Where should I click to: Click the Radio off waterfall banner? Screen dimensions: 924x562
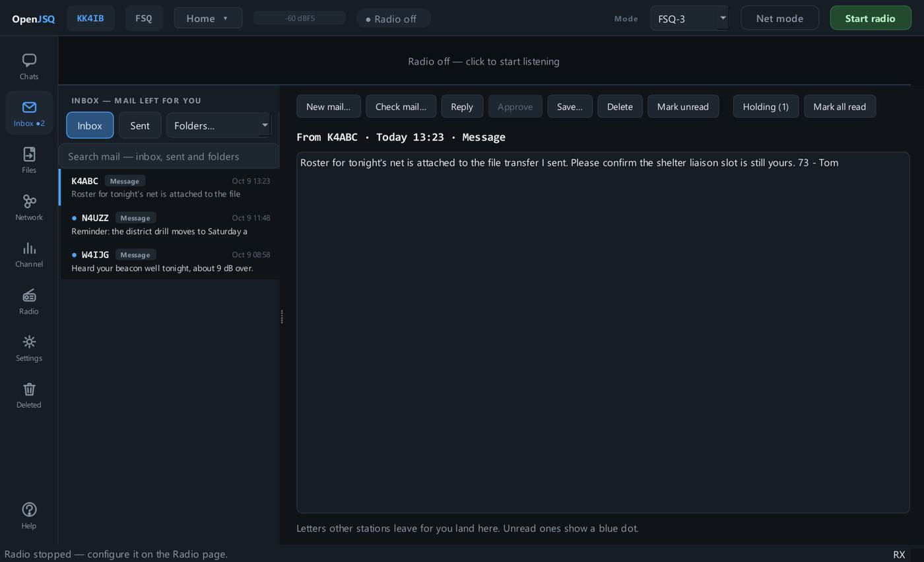tap(484, 61)
